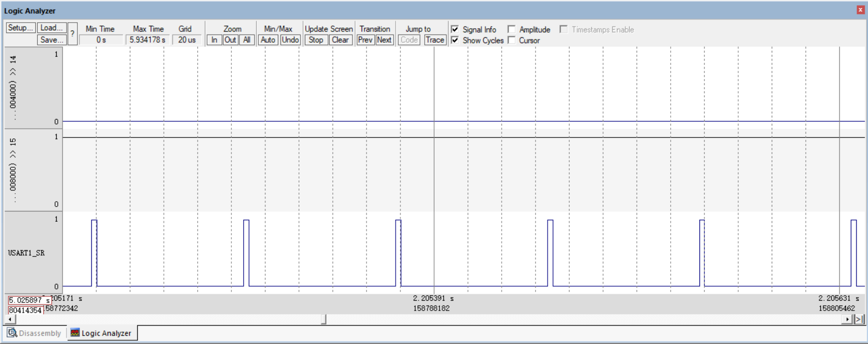Click the 158788182 cycle count label
This screenshot has height=344, width=868.
[x=431, y=308]
